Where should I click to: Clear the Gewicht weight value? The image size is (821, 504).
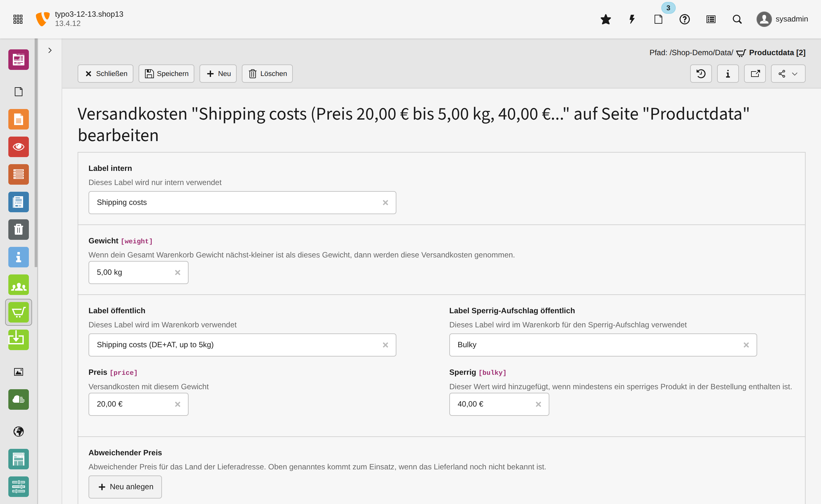[178, 273]
